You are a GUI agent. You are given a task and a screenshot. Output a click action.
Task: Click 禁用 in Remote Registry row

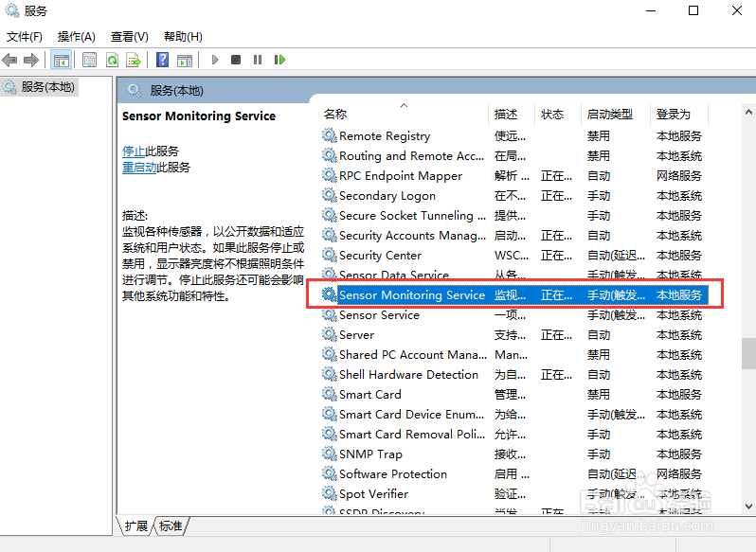pyautogui.click(x=599, y=135)
